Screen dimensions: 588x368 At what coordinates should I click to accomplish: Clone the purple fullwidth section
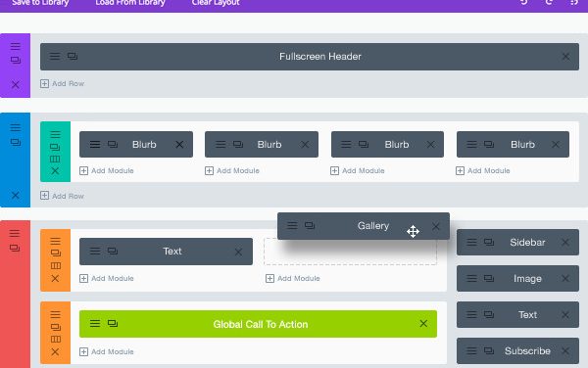pyautogui.click(x=16, y=60)
